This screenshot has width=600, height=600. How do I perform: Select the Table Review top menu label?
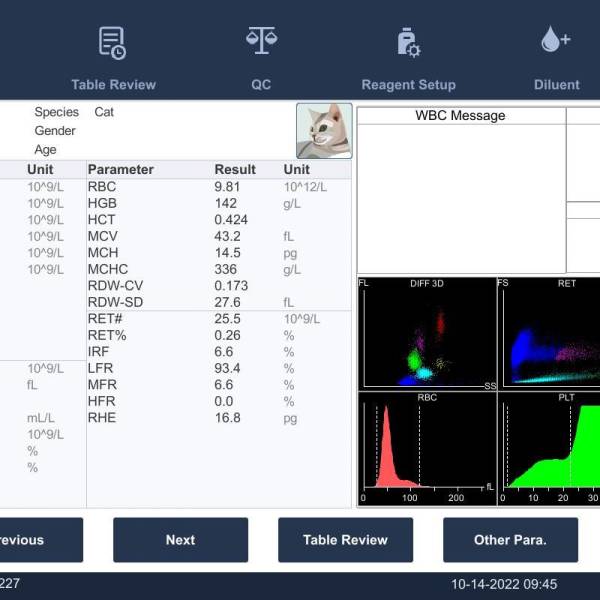(114, 85)
